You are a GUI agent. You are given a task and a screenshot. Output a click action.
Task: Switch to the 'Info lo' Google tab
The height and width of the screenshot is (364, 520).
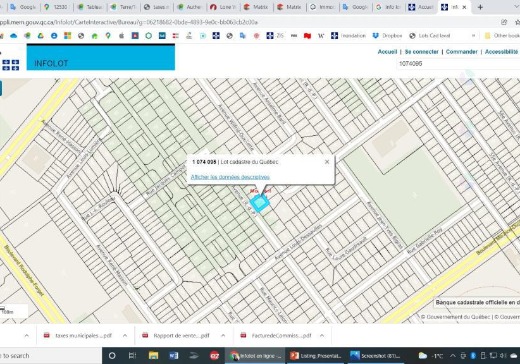point(388,7)
